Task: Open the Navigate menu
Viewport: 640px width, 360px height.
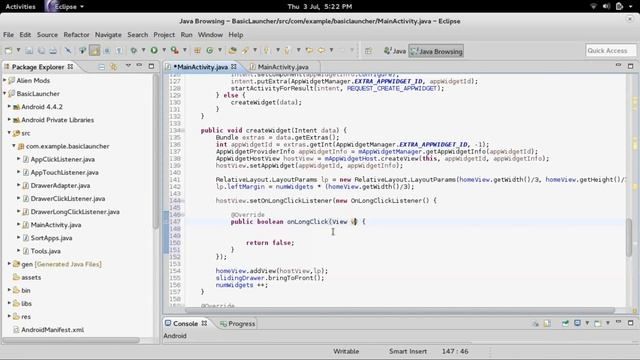Action: point(108,35)
